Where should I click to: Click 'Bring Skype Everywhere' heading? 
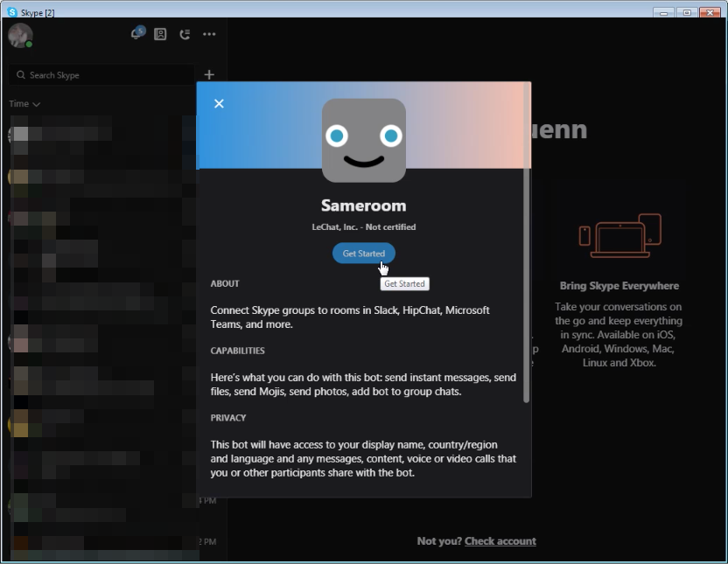click(x=619, y=286)
